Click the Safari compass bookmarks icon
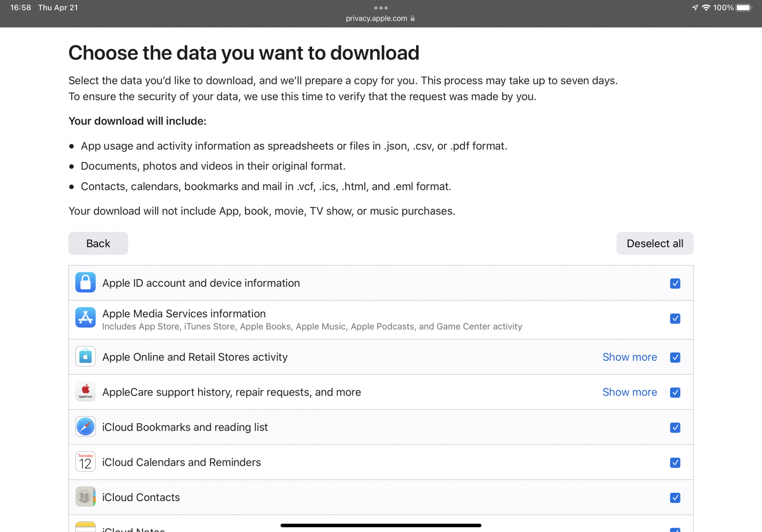762x532 pixels. tap(85, 427)
